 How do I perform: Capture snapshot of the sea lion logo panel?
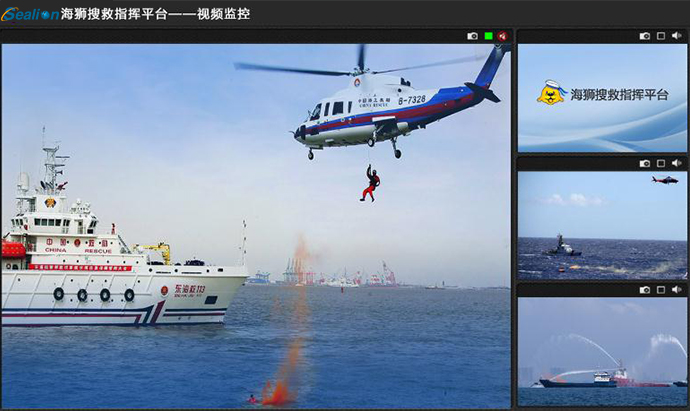click(x=645, y=36)
